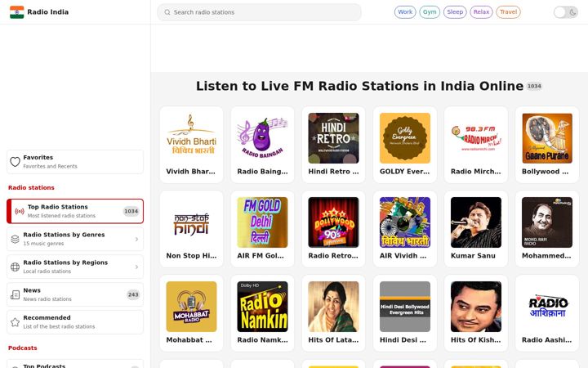Open Radio Aashiqana station logo

pyautogui.click(x=547, y=307)
